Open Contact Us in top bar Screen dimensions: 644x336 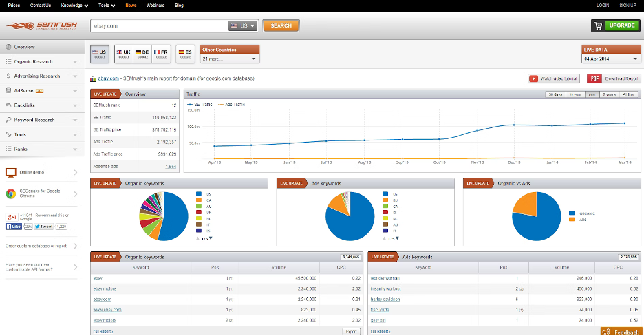(40, 6)
